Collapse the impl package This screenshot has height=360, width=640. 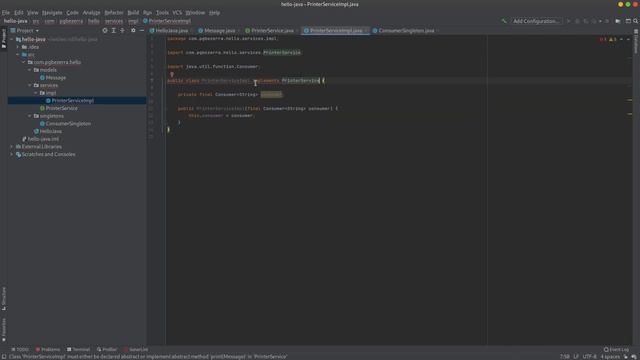[36, 93]
